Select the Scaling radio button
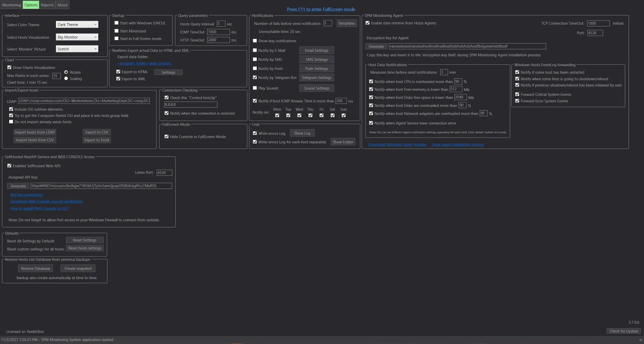 point(66,78)
